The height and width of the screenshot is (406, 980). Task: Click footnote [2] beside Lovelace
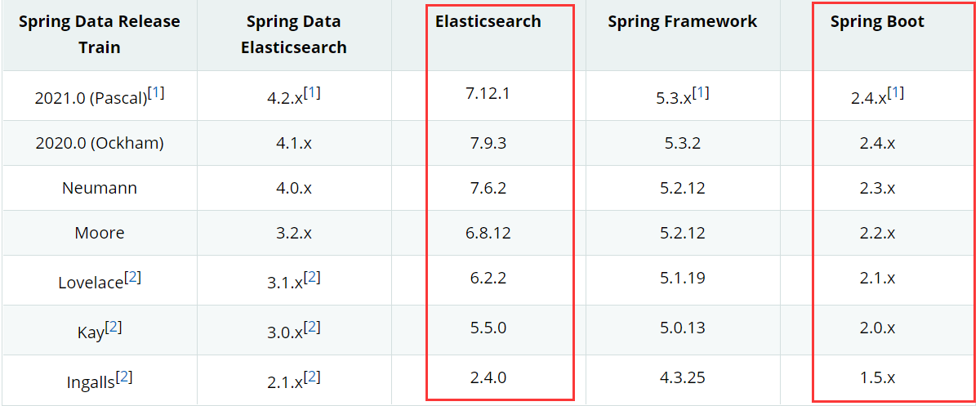tap(133, 278)
